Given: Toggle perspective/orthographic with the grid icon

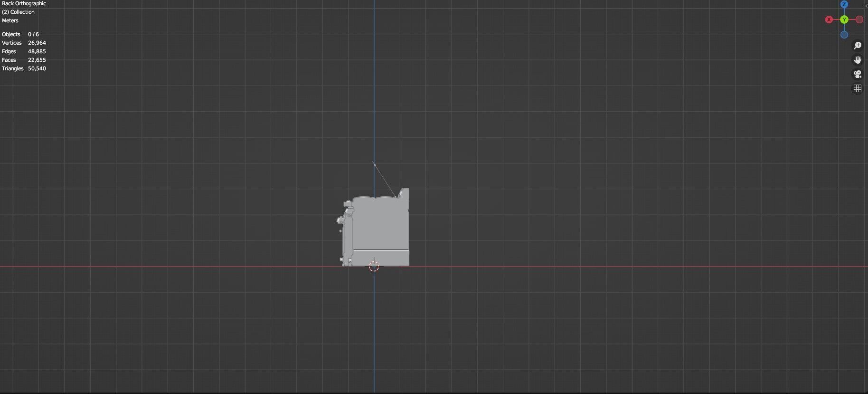Looking at the screenshot, I should (x=858, y=88).
